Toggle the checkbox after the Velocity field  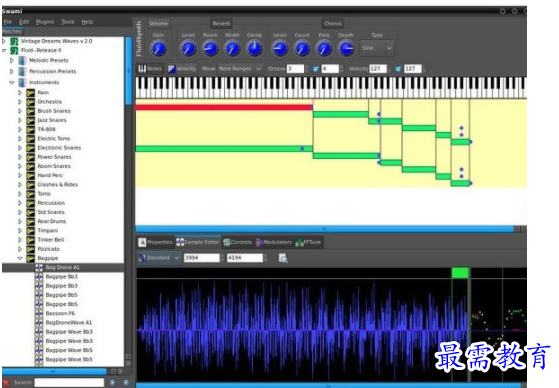click(x=398, y=69)
